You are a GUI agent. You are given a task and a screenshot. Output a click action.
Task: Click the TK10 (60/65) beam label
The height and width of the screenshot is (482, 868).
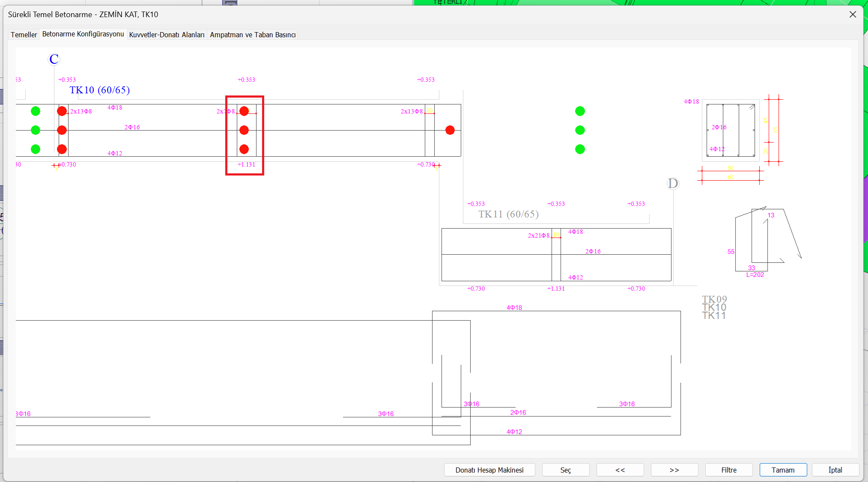99,90
